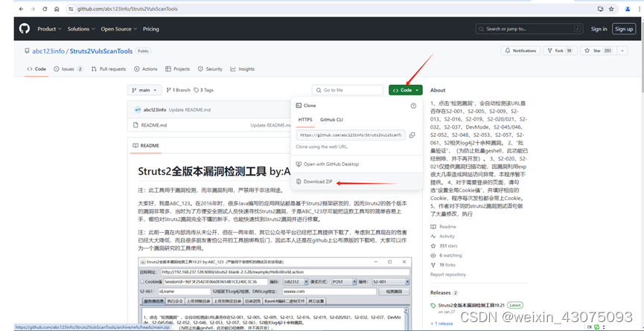
Task: Click the site info icon in address bar
Action: pos(71,9)
